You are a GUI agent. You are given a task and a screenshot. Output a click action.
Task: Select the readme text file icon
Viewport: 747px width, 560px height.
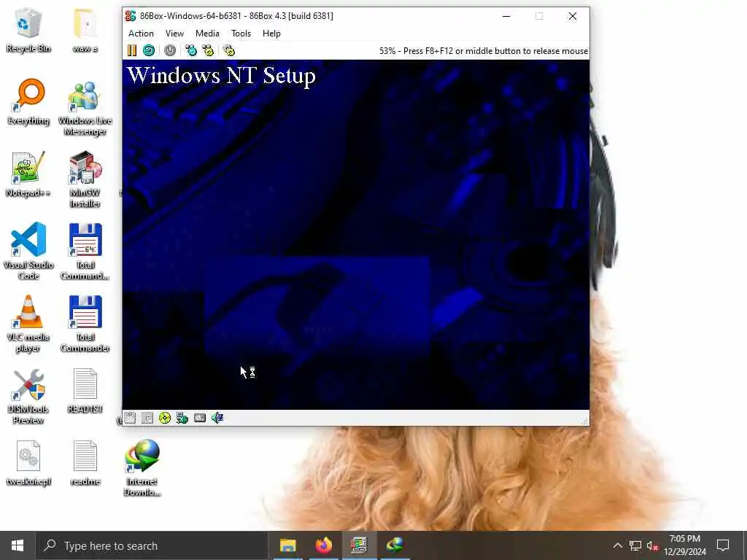(x=85, y=463)
